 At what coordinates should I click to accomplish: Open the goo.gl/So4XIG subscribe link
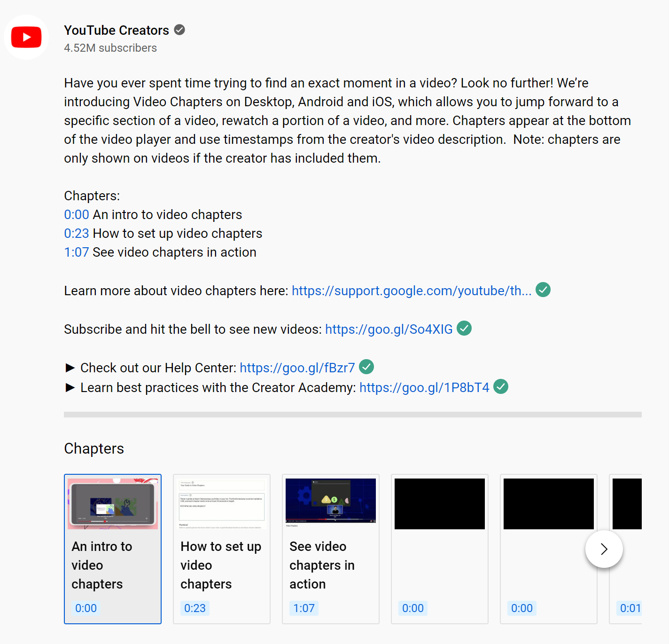click(389, 329)
